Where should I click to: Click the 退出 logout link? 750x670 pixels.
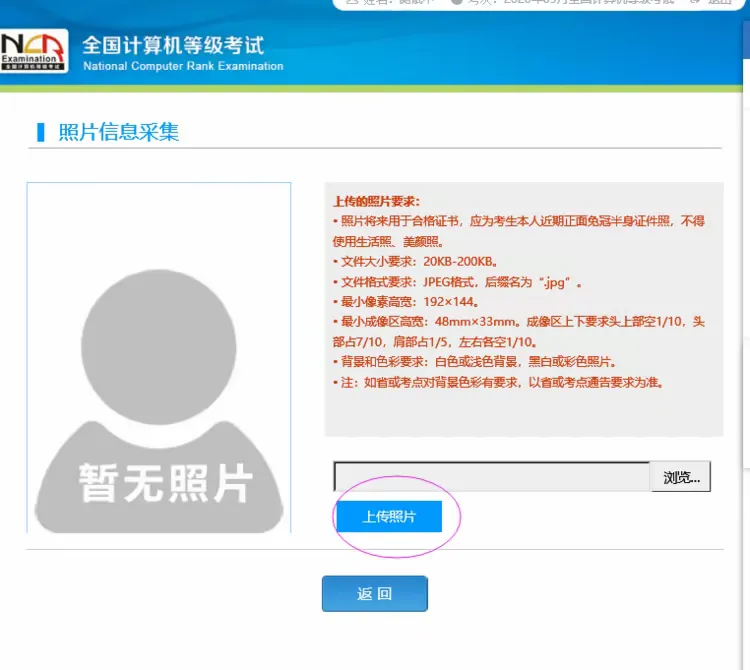pos(720,2)
